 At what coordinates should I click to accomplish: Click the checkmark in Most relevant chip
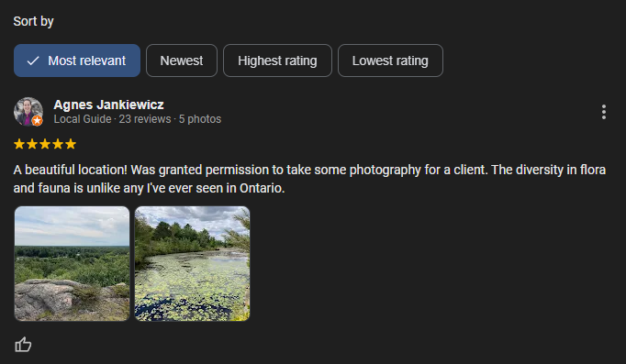click(33, 61)
